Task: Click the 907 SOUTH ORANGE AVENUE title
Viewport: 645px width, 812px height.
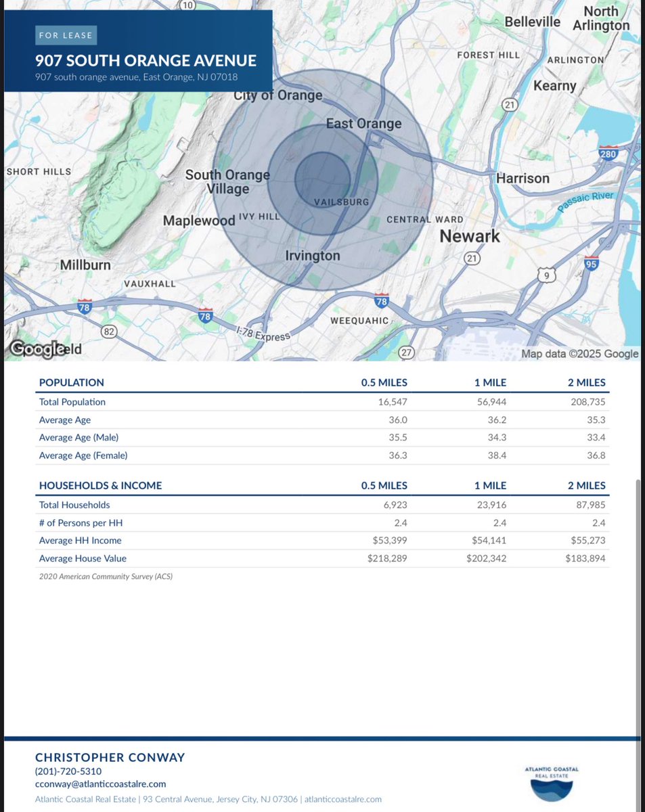Action: (146, 60)
